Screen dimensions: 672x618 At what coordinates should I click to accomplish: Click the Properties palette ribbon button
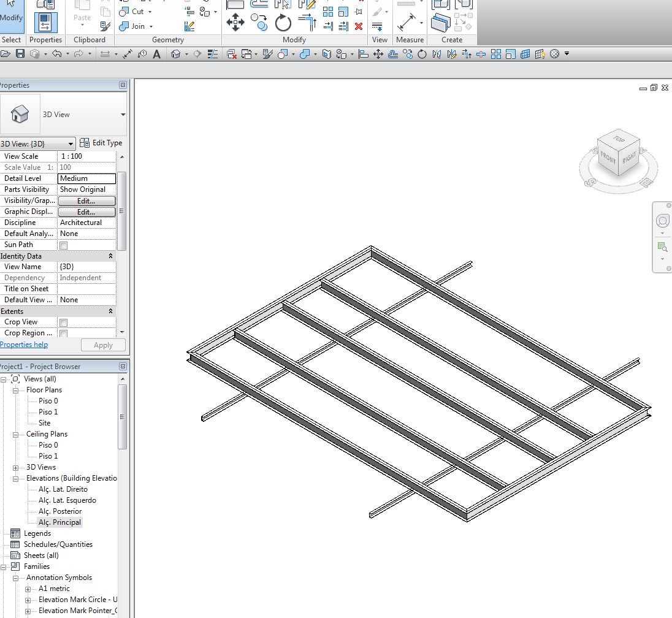click(45, 22)
